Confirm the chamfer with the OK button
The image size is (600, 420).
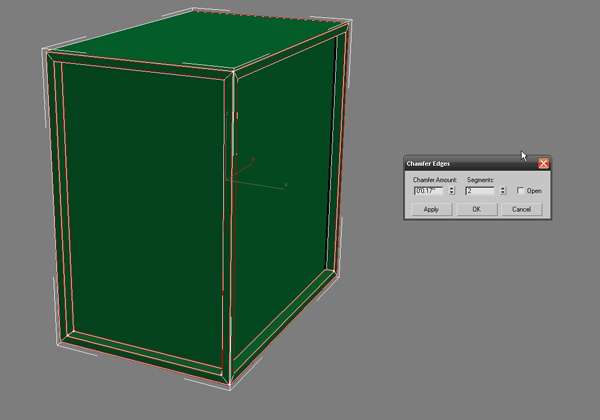[476, 209]
